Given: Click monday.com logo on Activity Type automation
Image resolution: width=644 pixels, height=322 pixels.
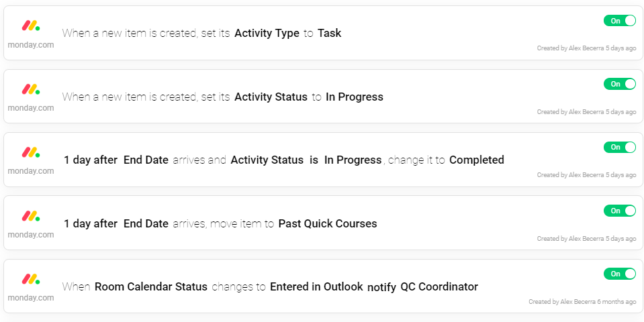Looking at the screenshot, I should [30, 26].
